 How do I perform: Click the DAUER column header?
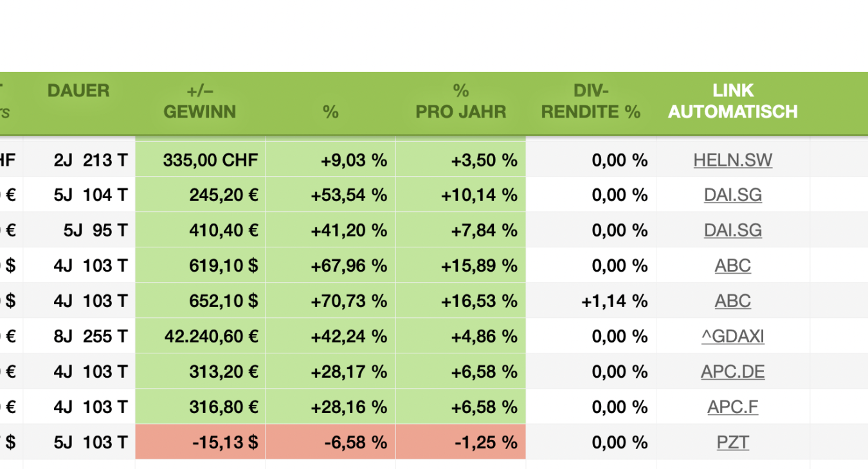click(x=78, y=91)
